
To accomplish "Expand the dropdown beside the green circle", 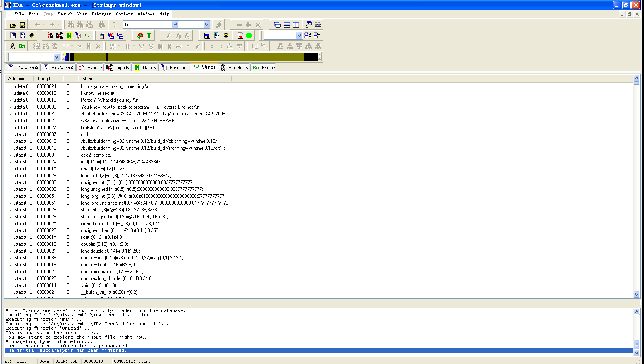I will tap(299, 36).
